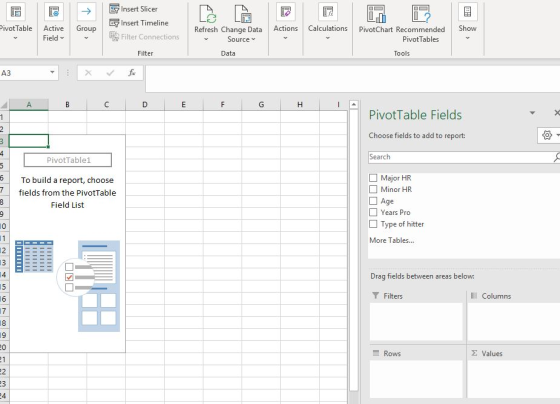The image size is (560, 404).
Task: Open the Active Field options
Action: point(54,22)
